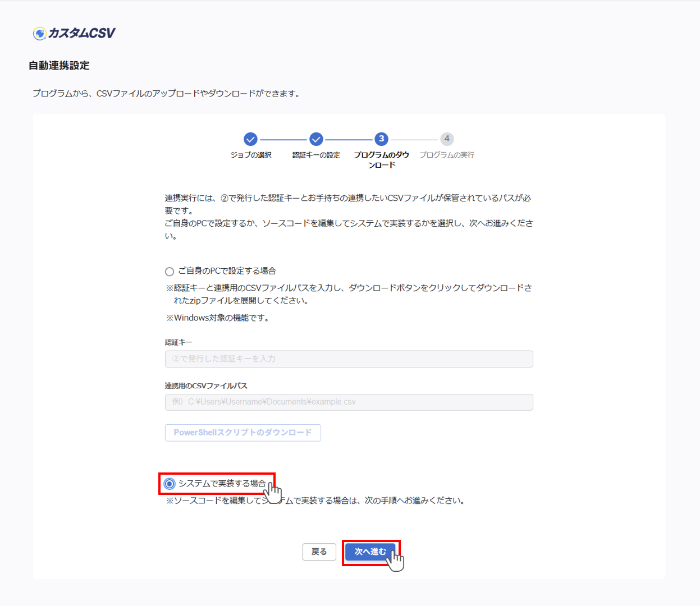
Task: Click the step 1 checkmark circle
Action: pos(250,139)
